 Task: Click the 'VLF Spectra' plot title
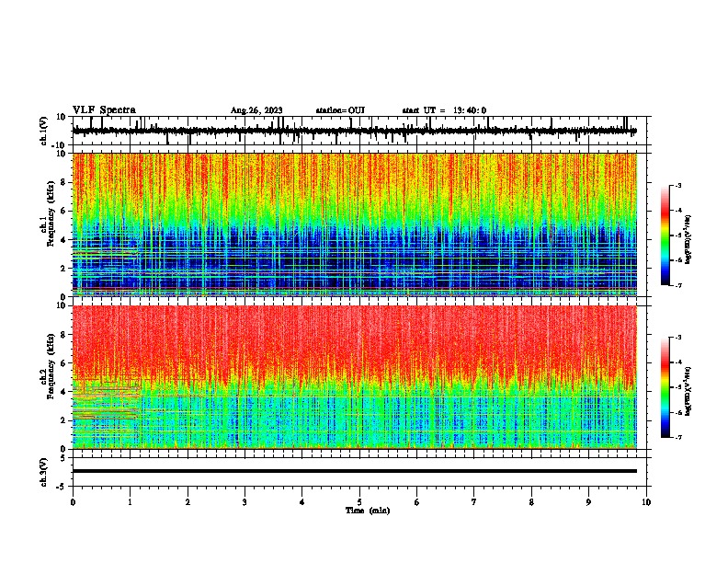[104, 110]
